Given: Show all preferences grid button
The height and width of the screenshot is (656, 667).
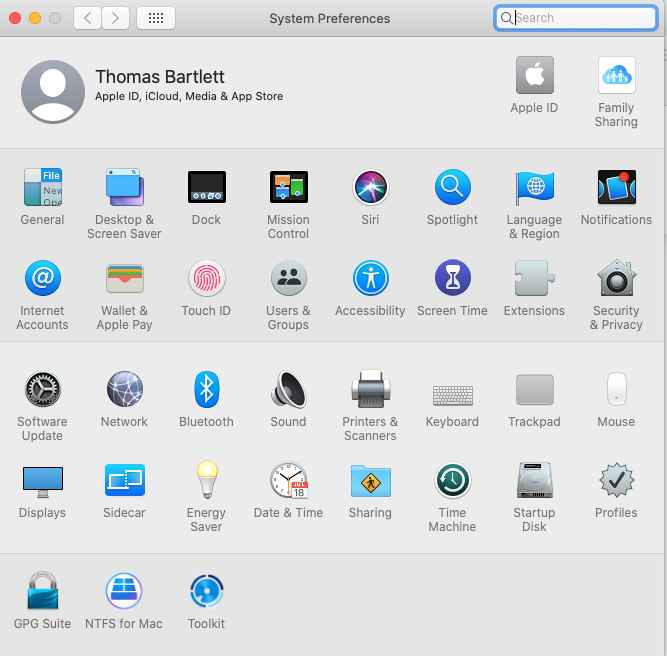Looking at the screenshot, I should 156,18.
